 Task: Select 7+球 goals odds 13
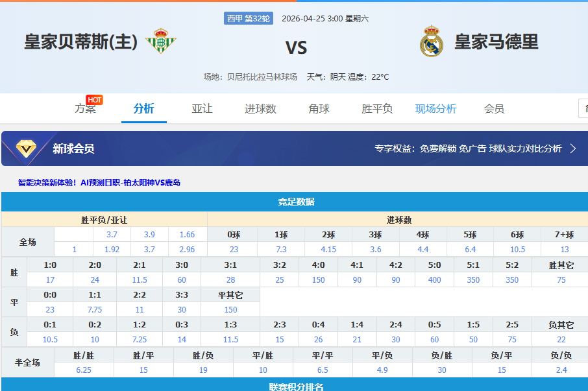click(x=565, y=250)
